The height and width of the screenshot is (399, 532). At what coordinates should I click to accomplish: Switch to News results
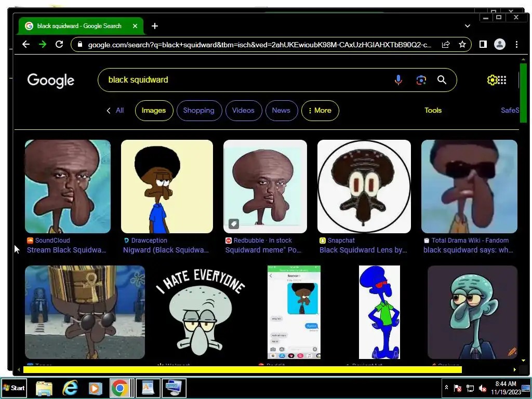point(281,111)
